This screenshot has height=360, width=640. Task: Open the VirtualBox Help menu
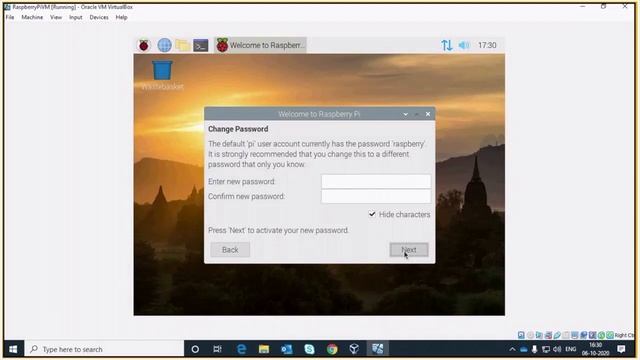(121, 18)
